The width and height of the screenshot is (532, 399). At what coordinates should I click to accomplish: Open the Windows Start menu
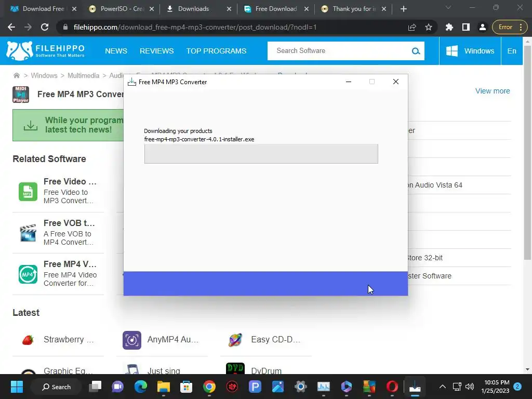coord(17,387)
